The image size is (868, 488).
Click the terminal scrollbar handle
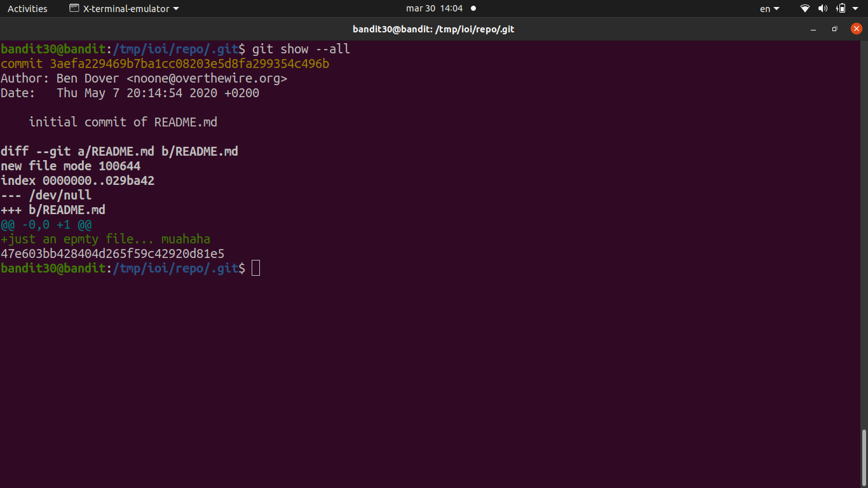[864, 457]
